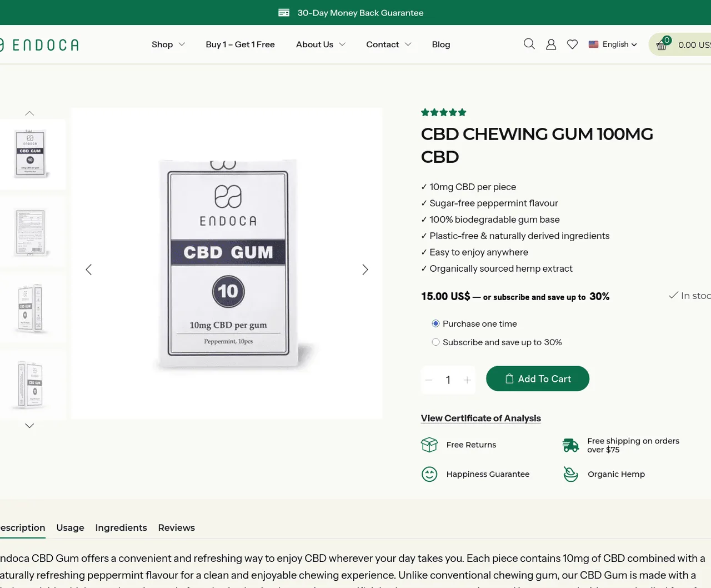711x588 pixels.
Task: Click Add To Cart button
Action: point(538,378)
